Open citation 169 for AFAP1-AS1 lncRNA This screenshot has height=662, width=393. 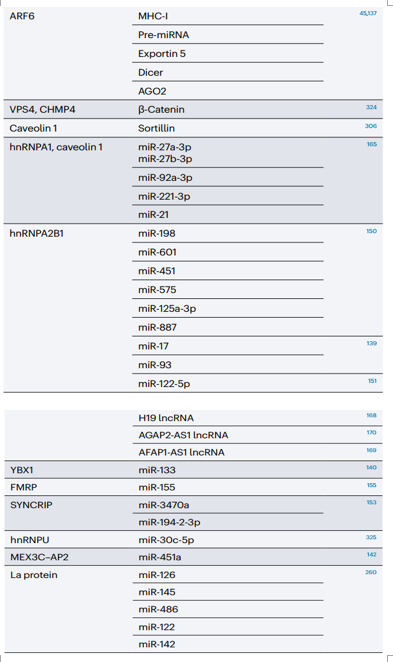371,450
